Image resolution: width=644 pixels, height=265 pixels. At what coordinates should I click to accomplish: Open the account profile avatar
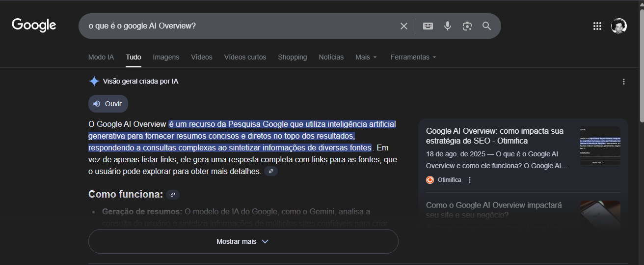[618, 26]
